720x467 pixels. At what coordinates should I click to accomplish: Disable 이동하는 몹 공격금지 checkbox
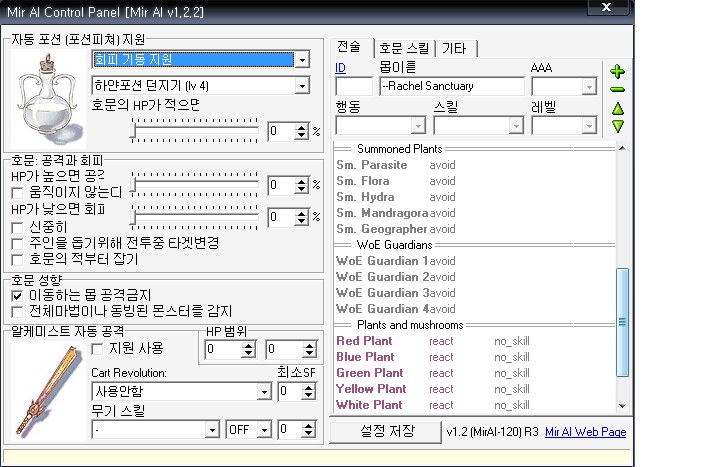pyautogui.click(x=17, y=296)
